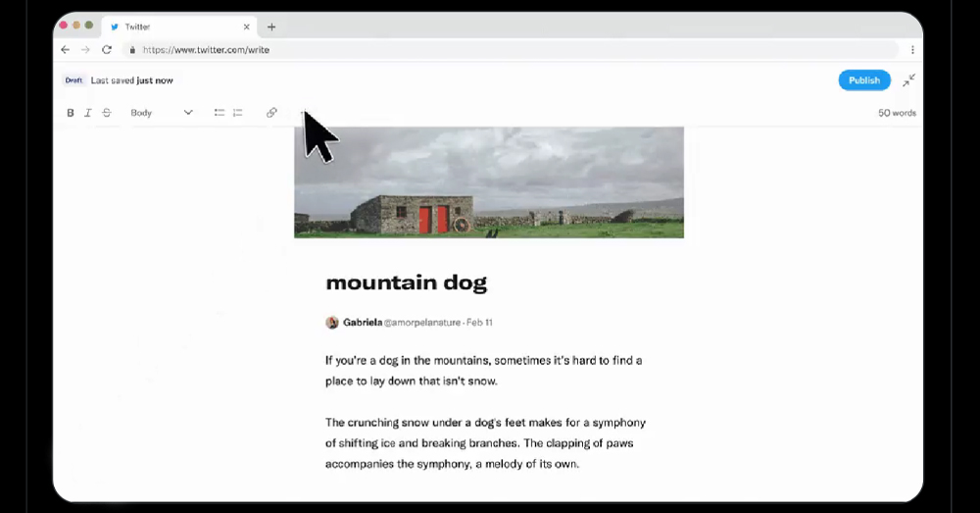Open the browser three-dot menu
The image size is (980, 513).
(912, 50)
